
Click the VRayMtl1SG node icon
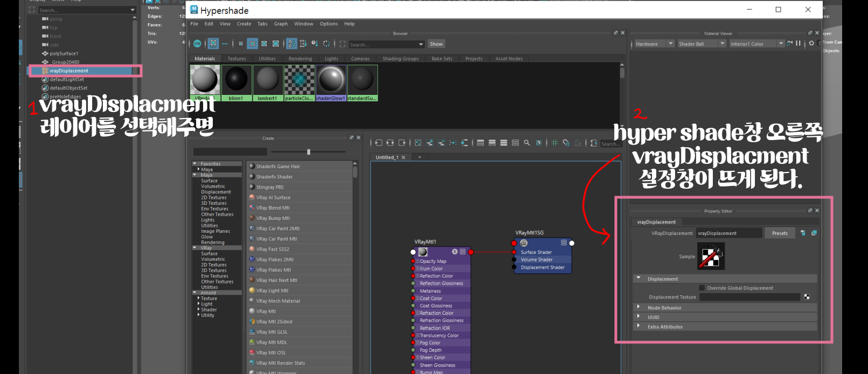pos(523,243)
